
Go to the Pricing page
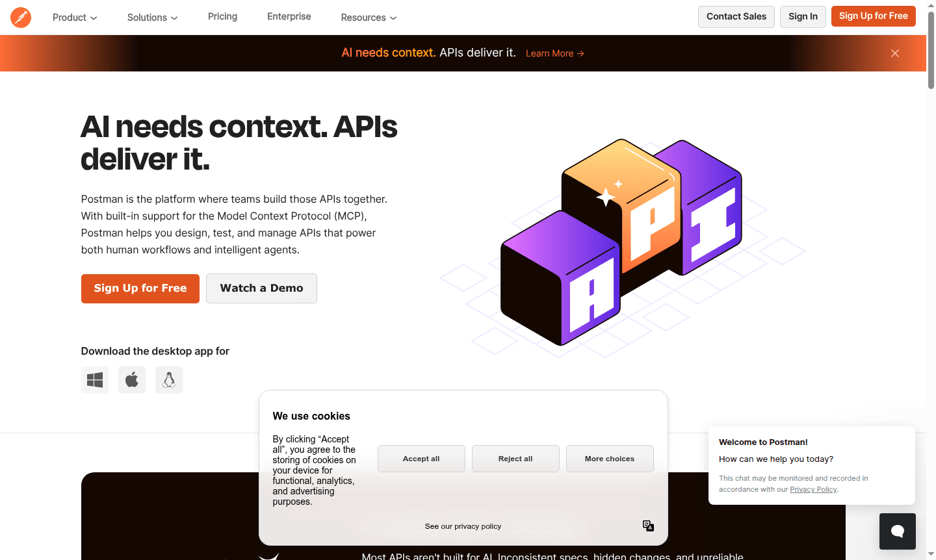222,16
